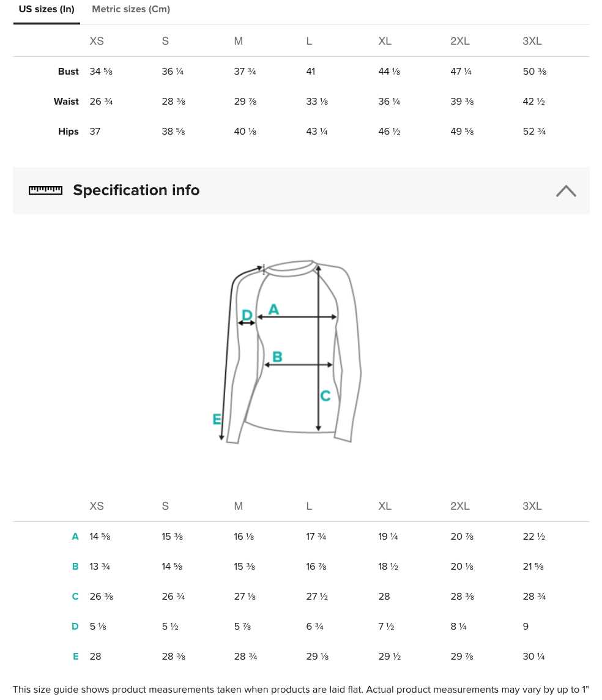Click the Bust row label

(x=69, y=72)
